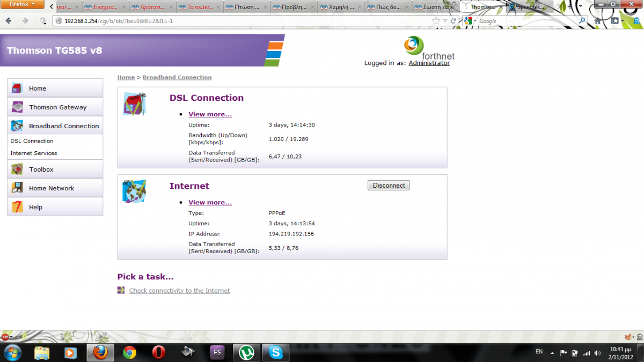
Task: Open the Windows Start menu
Action: (x=12, y=352)
